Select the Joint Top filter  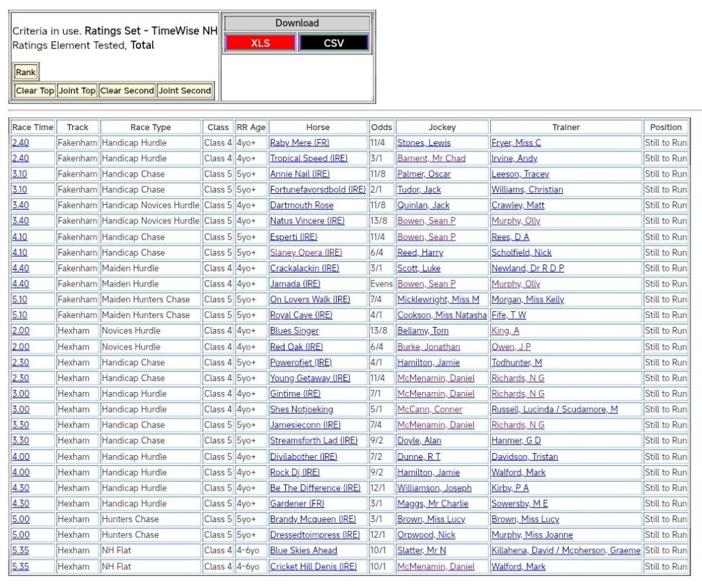(77, 90)
